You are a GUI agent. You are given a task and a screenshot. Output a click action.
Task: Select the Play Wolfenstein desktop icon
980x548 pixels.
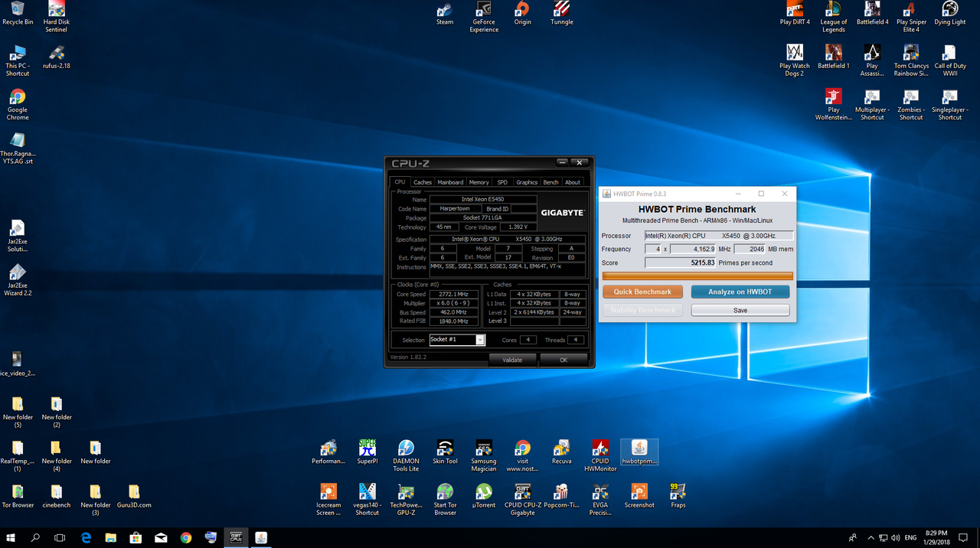(x=834, y=105)
